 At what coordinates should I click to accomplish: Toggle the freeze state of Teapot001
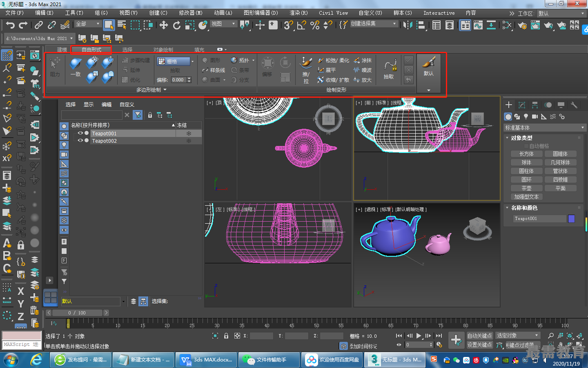(189, 133)
